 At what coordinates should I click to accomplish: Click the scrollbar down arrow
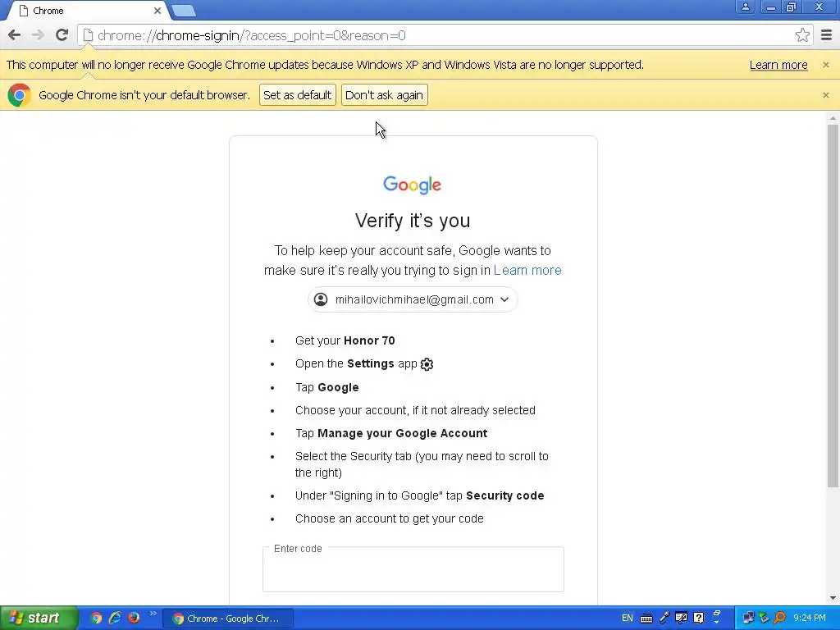point(833,598)
